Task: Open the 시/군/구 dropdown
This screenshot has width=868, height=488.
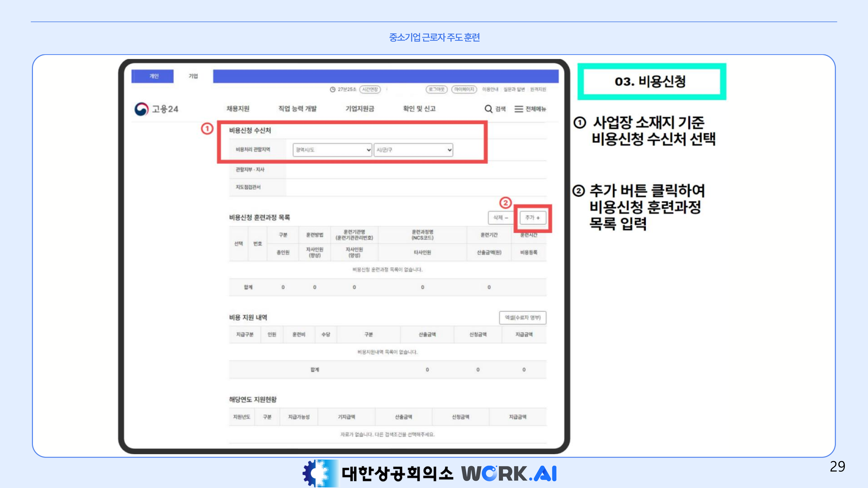Action: click(413, 150)
